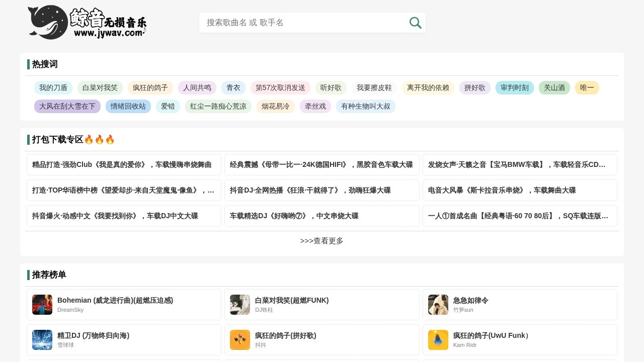Open the 情绪回收站 hot search term

[x=128, y=106]
